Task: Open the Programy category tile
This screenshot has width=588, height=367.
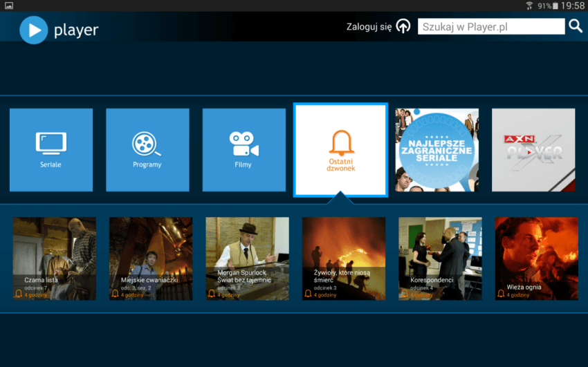Action: [x=147, y=149]
